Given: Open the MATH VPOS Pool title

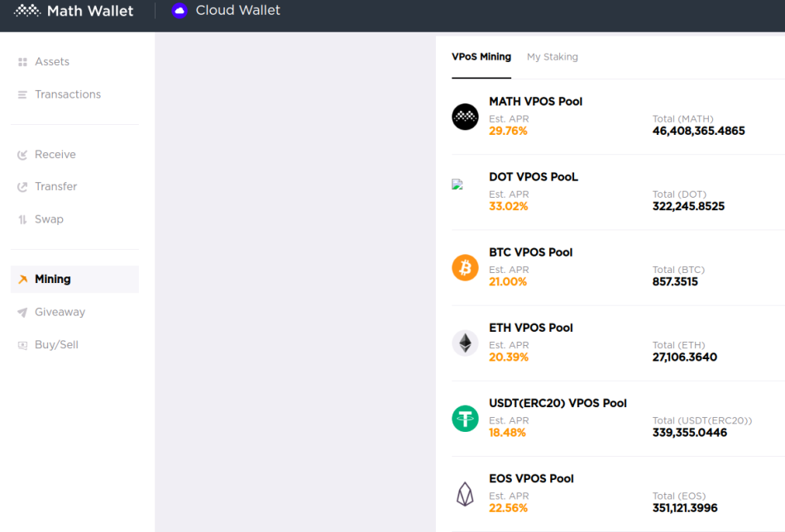Looking at the screenshot, I should point(536,101).
